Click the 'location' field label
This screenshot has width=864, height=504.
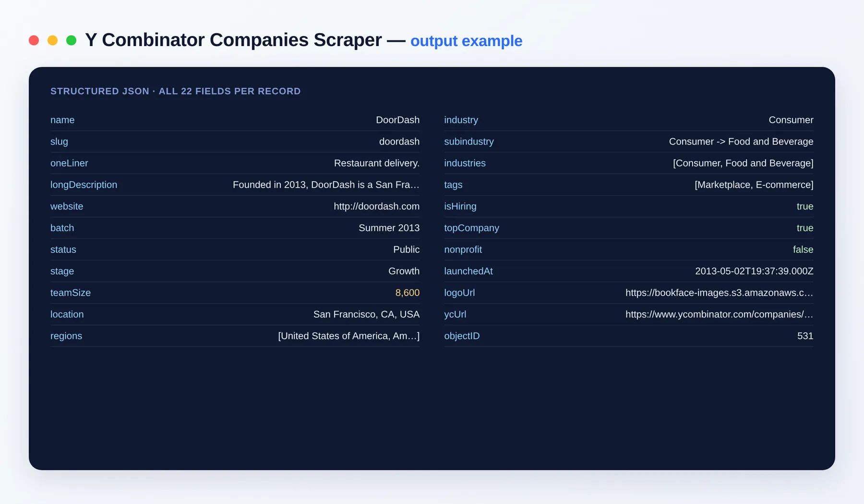pyautogui.click(x=67, y=314)
